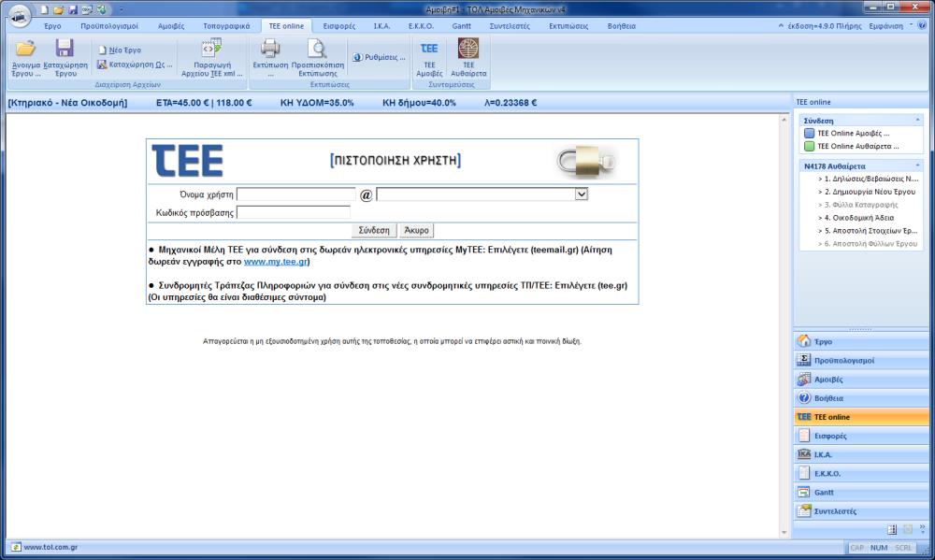Select TEE online in the navigation pane

[861, 417]
